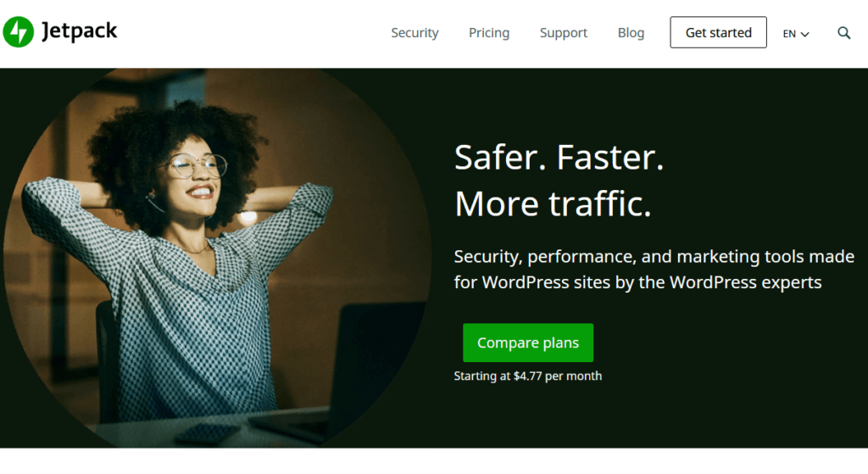Click the Get started button

[718, 32]
